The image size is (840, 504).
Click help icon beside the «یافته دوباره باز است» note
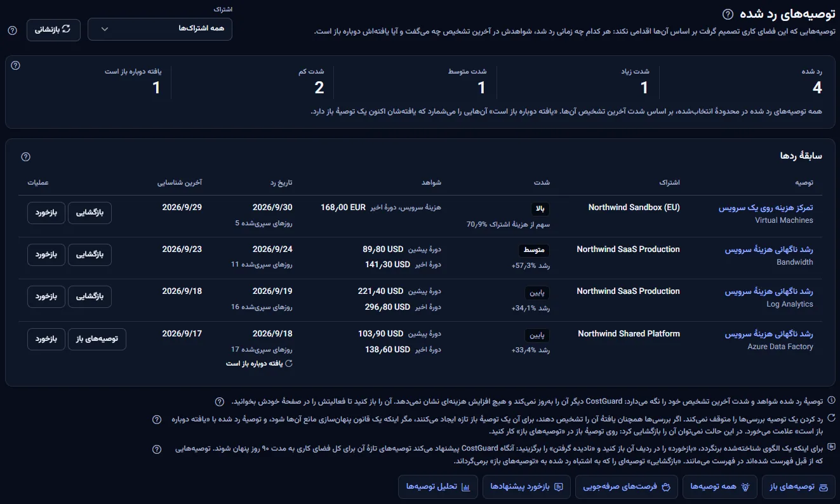[157, 420]
